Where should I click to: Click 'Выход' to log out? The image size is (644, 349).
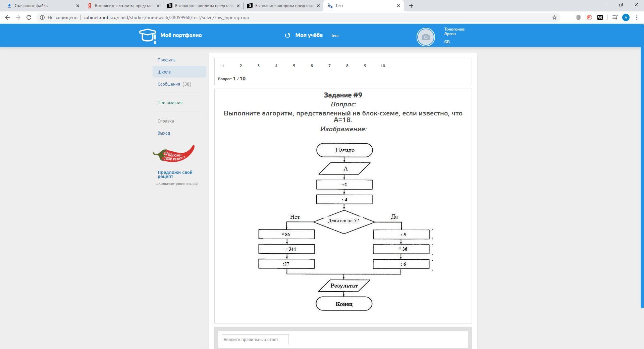[164, 133]
